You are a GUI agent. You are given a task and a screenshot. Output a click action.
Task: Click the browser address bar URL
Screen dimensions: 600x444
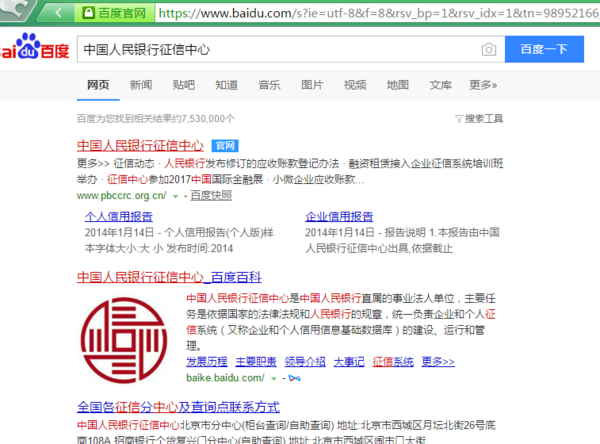pos(377,13)
